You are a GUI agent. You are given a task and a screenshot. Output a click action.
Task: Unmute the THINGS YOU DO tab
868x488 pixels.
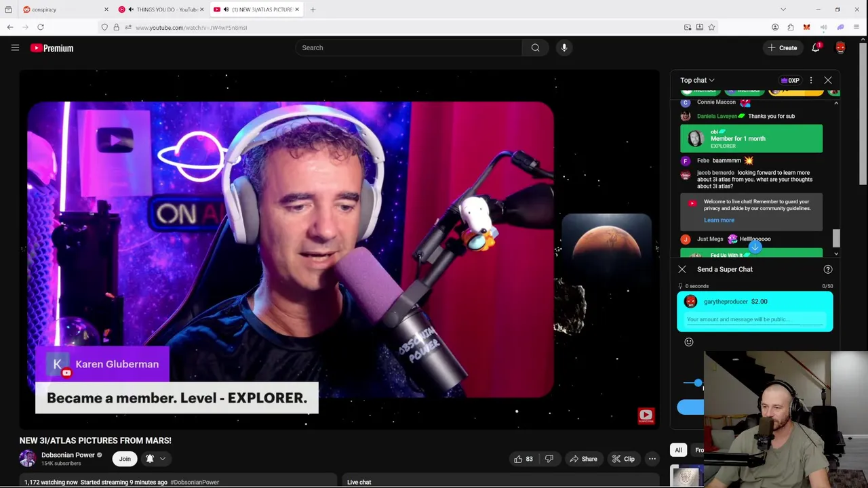[131, 9]
